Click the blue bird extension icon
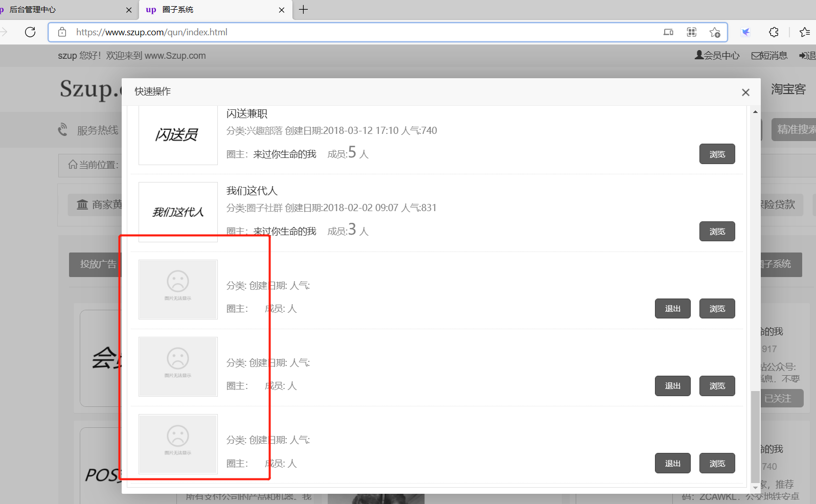816x504 pixels. point(746,32)
